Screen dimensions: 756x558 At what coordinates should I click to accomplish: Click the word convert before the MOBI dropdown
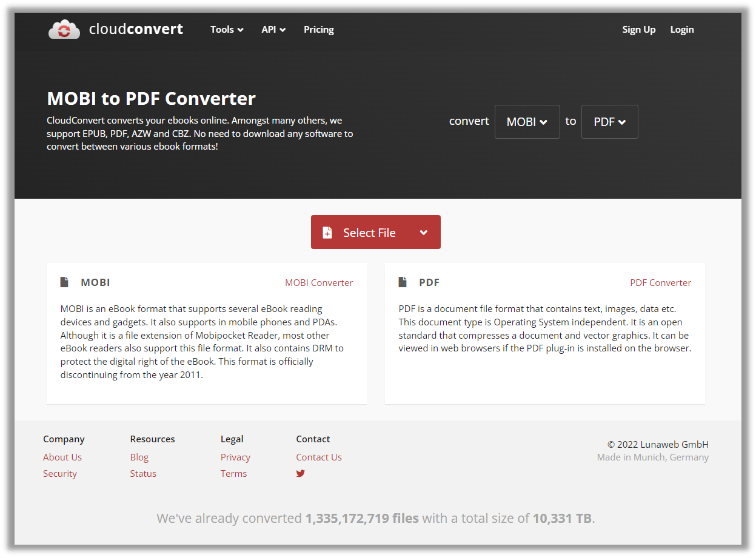[469, 121]
